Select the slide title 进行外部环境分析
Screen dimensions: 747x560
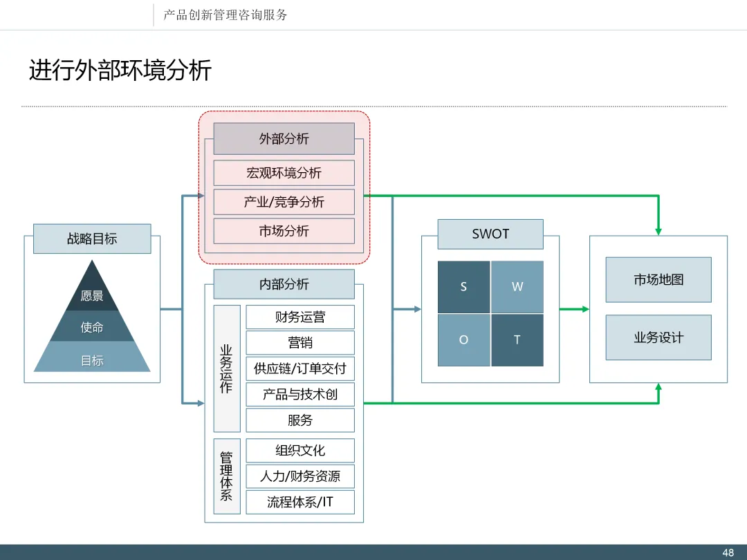[x=120, y=71]
